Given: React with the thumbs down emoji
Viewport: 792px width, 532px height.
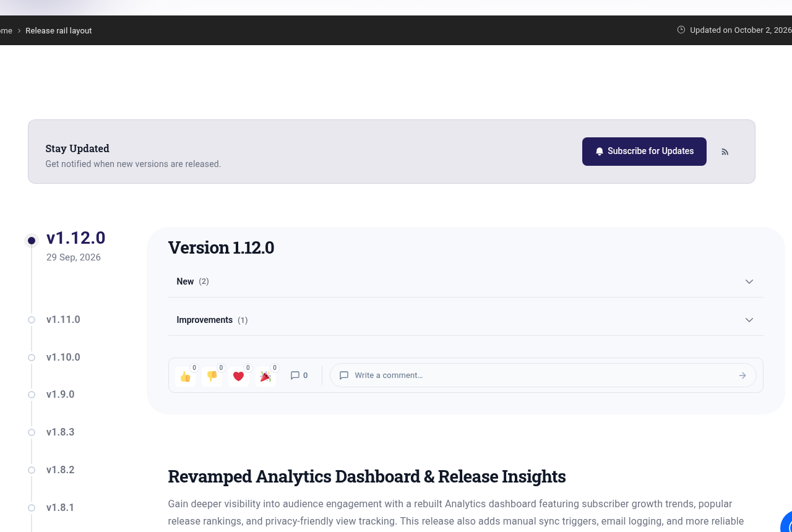Looking at the screenshot, I should click(212, 376).
